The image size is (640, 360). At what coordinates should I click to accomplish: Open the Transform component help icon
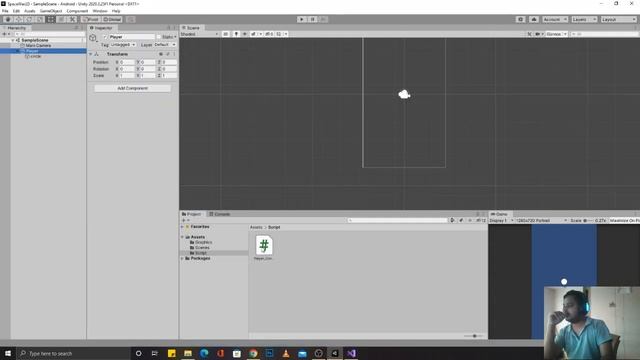(x=161, y=54)
